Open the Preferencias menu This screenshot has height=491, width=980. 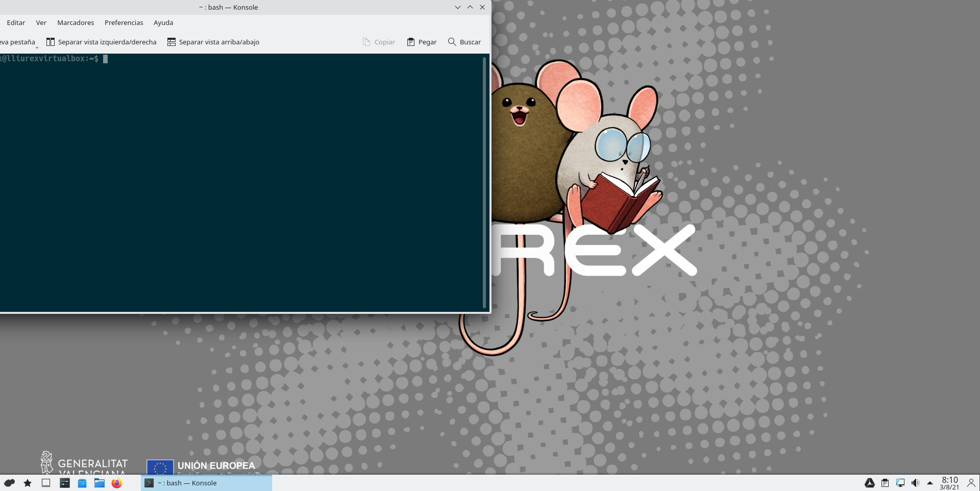coord(124,22)
